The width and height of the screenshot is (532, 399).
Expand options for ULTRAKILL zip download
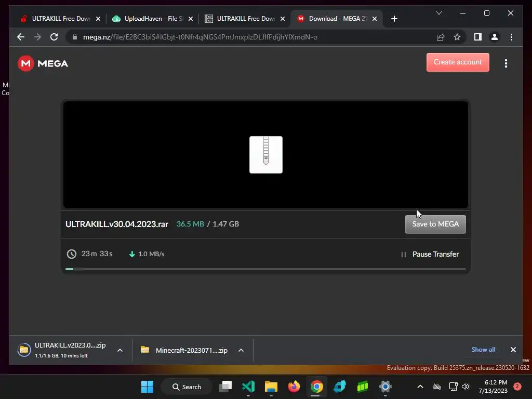coord(120,350)
